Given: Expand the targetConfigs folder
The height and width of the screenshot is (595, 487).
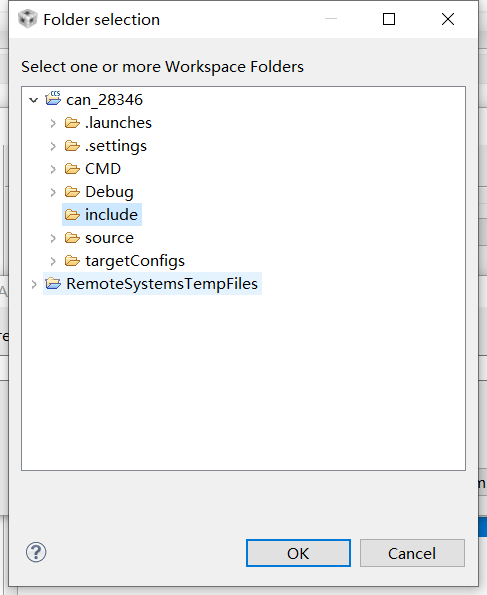Looking at the screenshot, I should (x=53, y=261).
